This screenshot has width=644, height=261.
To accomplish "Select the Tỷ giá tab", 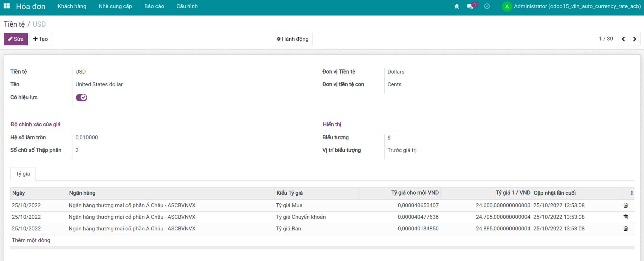I will (23, 174).
